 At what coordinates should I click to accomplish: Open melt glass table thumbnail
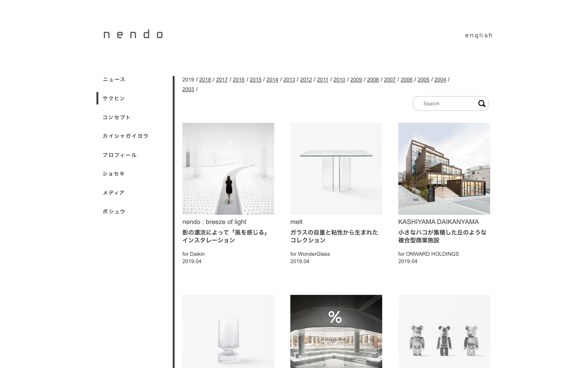(x=336, y=169)
